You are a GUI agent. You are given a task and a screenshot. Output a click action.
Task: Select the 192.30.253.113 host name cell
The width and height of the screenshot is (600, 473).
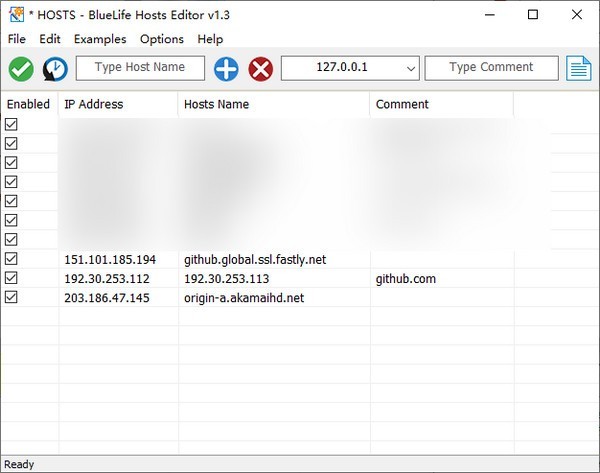click(227, 279)
